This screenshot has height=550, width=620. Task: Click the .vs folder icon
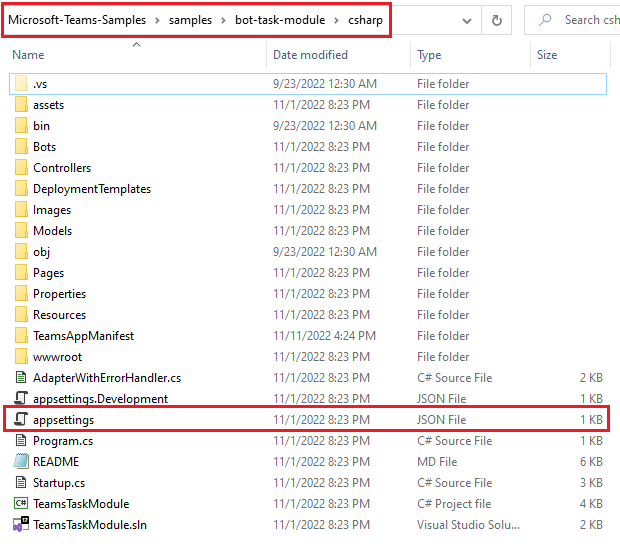point(21,84)
